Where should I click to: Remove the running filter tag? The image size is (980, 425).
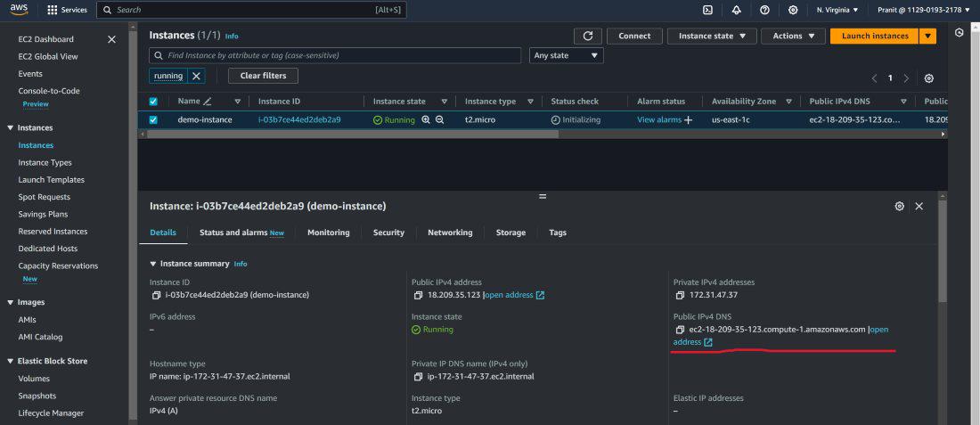[196, 76]
